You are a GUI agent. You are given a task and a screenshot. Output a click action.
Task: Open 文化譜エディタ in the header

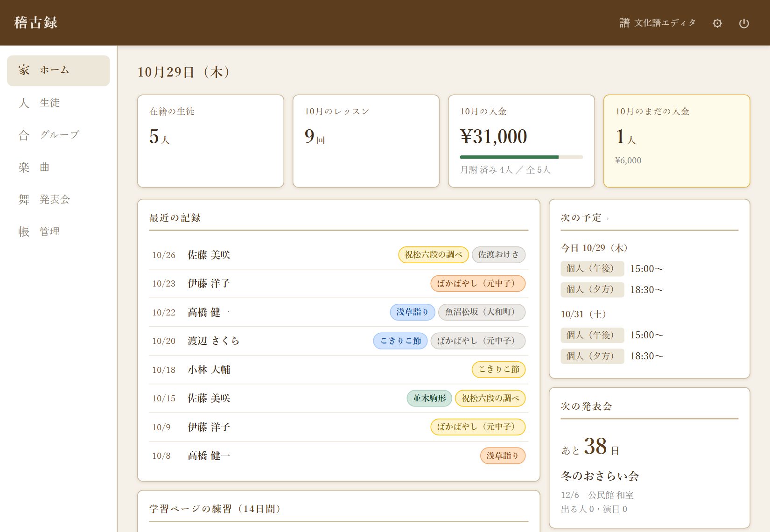(x=658, y=23)
